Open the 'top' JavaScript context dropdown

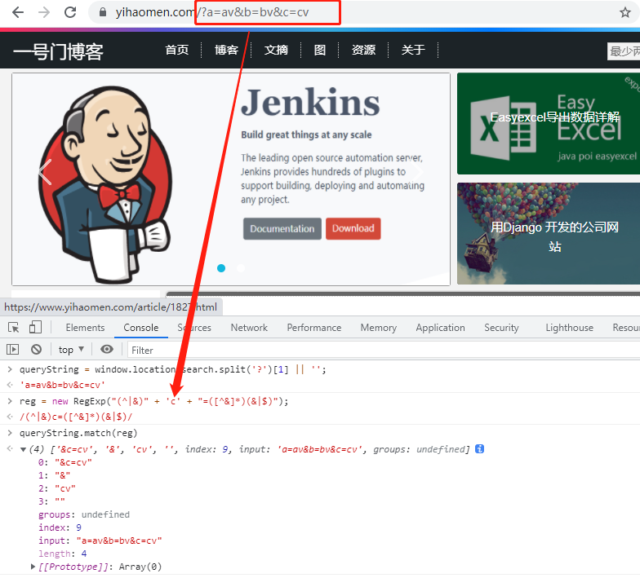pyautogui.click(x=72, y=350)
